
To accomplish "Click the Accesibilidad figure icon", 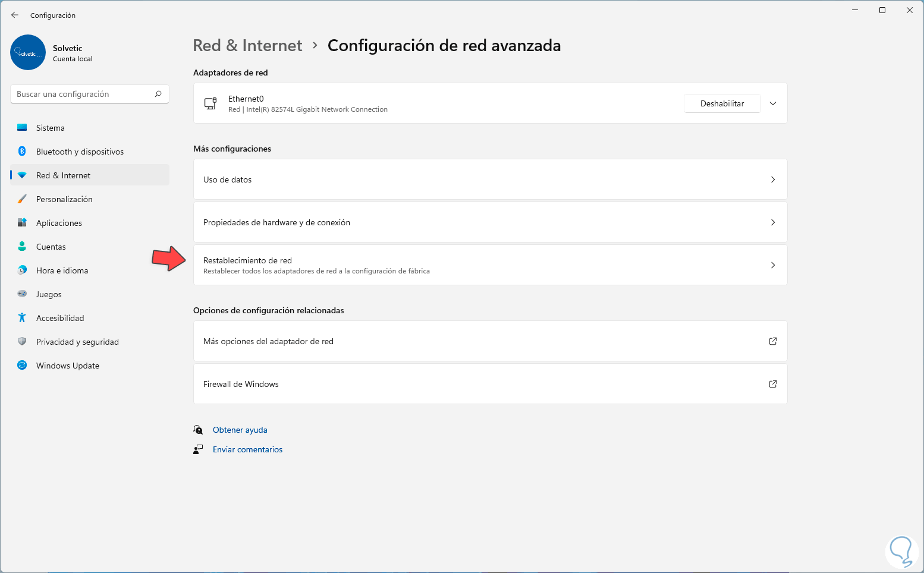I will tap(22, 318).
